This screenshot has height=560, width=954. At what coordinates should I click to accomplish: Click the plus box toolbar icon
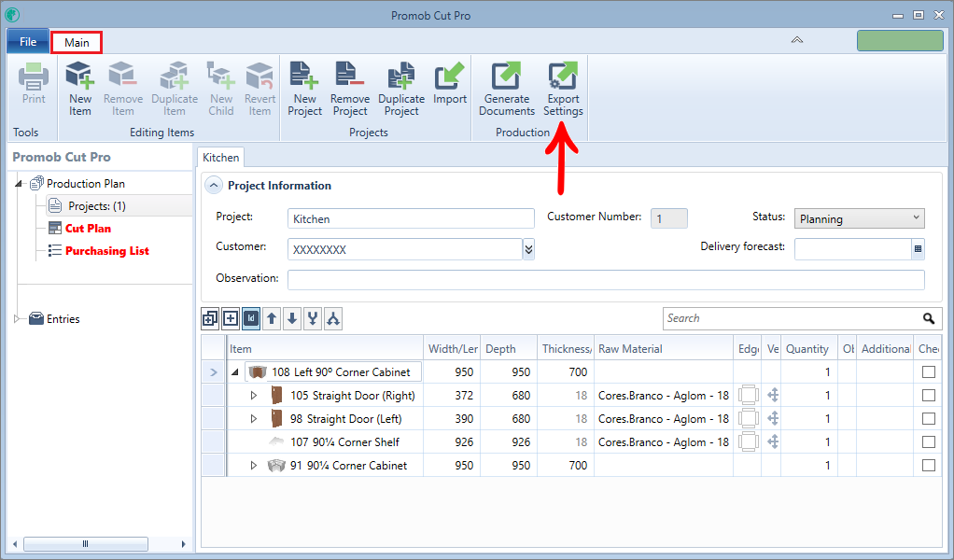pos(231,318)
